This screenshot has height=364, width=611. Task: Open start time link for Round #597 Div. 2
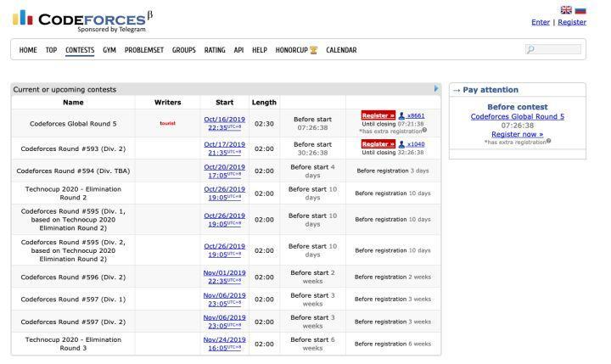[224, 322]
